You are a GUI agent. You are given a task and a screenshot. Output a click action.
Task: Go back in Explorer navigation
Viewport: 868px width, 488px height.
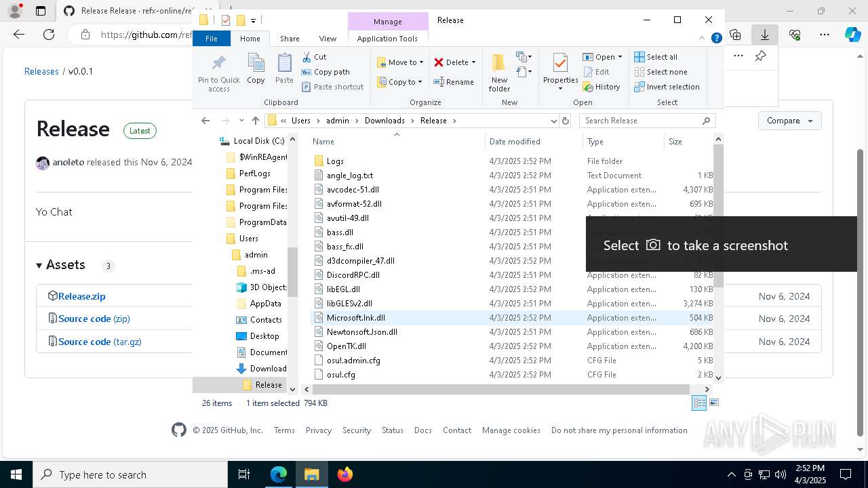point(205,121)
